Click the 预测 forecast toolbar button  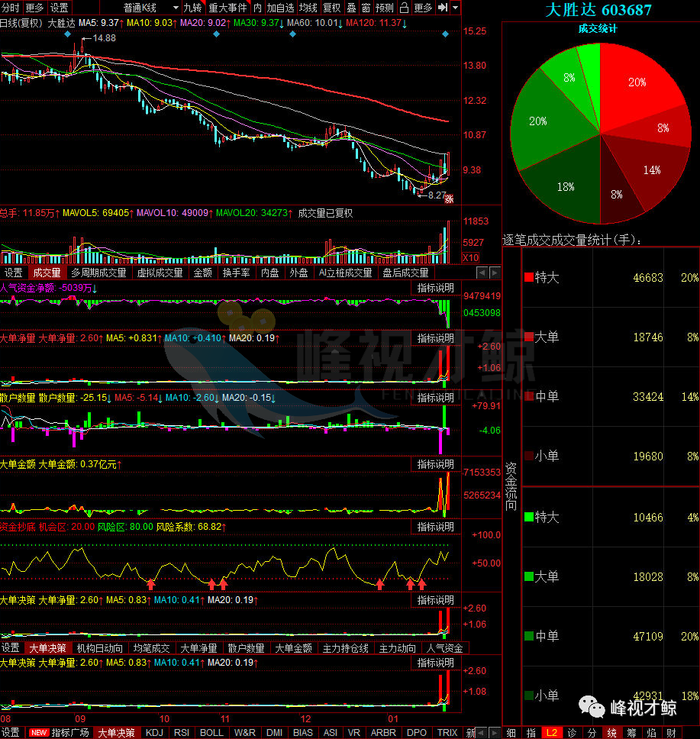[x=385, y=8]
